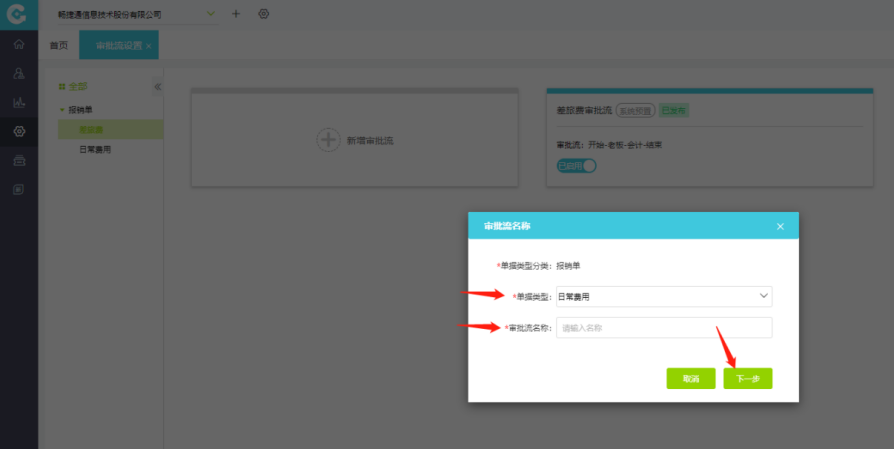Image resolution: width=895 pixels, height=450 pixels.
Task: Click the grid icon next to 全部
Action: [x=62, y=87]
